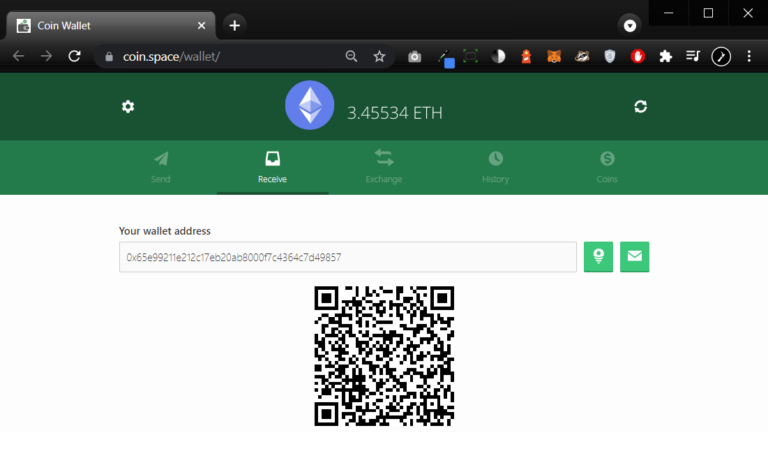Maximize the browser window
This screenshot has height=449, width=768.
click(x=708, y=13)
